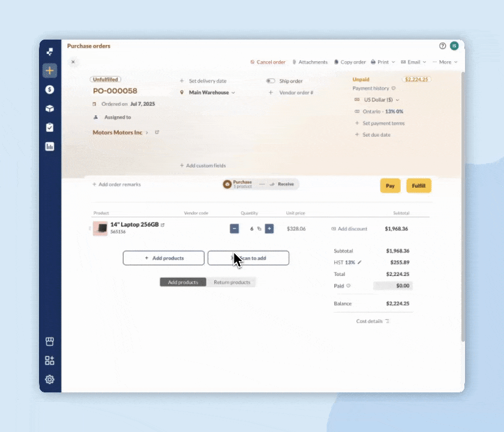Screen dimensions: 504x432
Task: Expand the Main Warehouse location dropdown
Action: [x=208, y=92]
